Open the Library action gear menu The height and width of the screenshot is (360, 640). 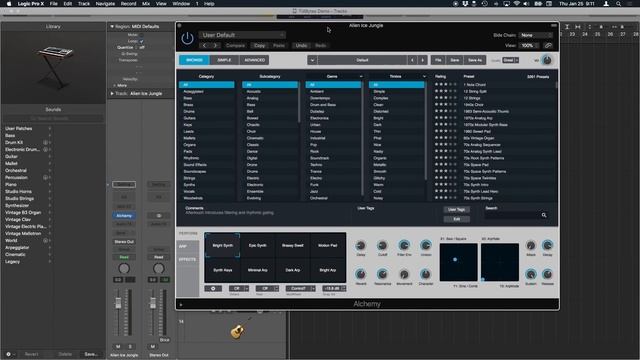9,354
